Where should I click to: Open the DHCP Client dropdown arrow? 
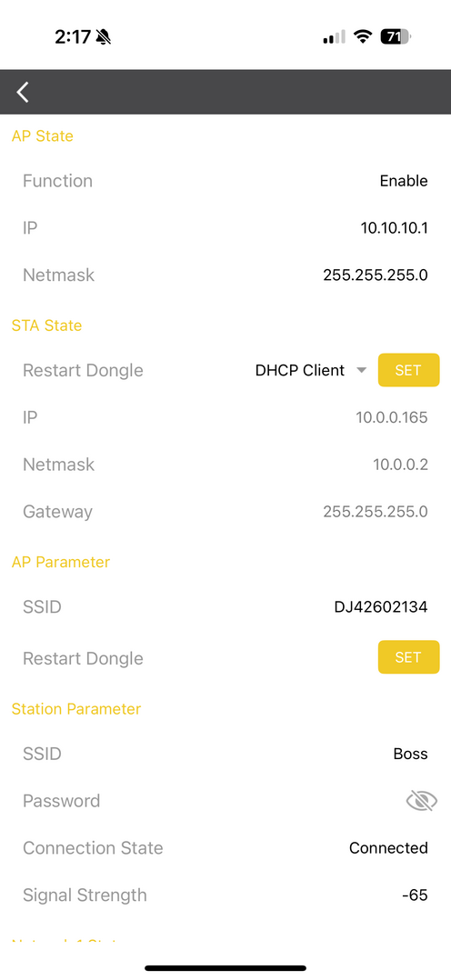click(361, 370)
